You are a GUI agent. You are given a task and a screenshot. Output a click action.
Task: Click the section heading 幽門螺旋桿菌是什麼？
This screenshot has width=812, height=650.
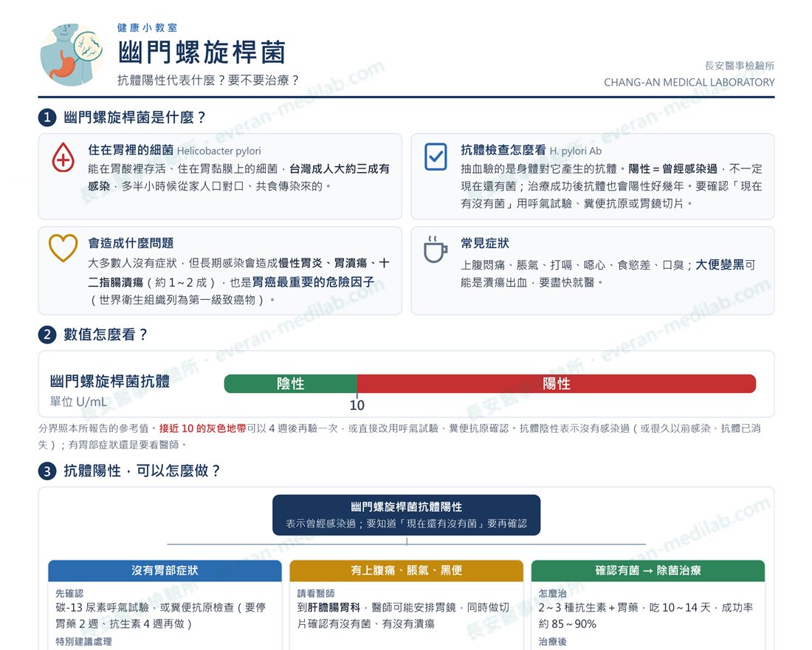tap(134, 117)
